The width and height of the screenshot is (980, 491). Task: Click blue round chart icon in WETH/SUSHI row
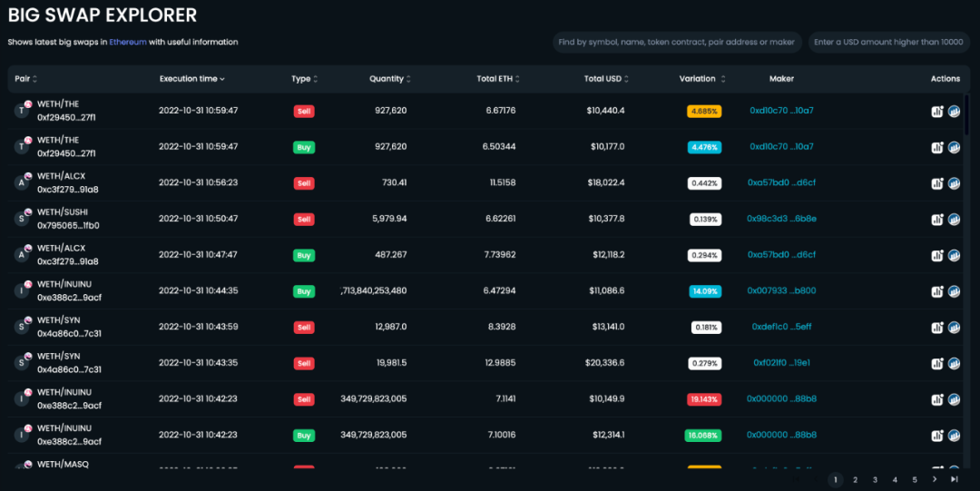954,220
